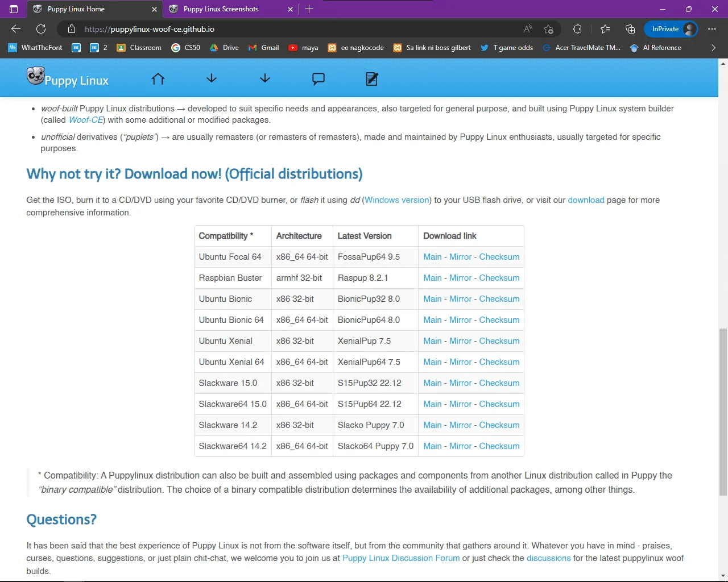Click the InPrivate profile button
728x582 pixels.
671,29
